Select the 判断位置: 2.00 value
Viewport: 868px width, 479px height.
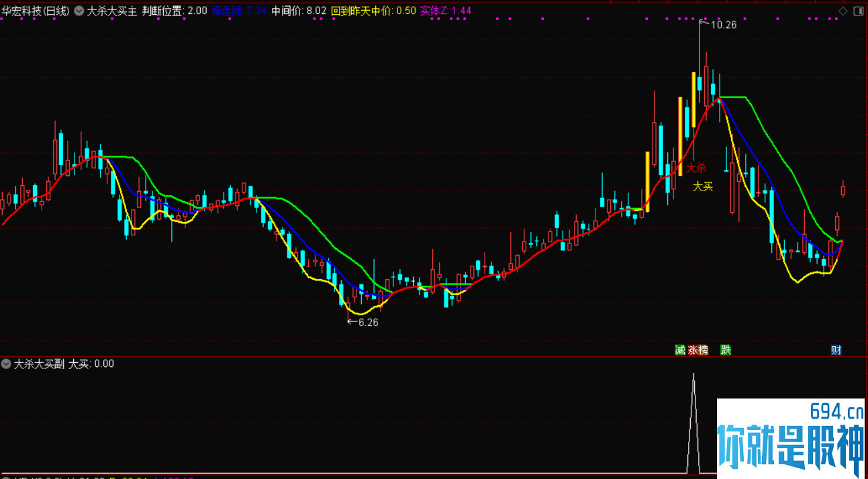point(175,11)
